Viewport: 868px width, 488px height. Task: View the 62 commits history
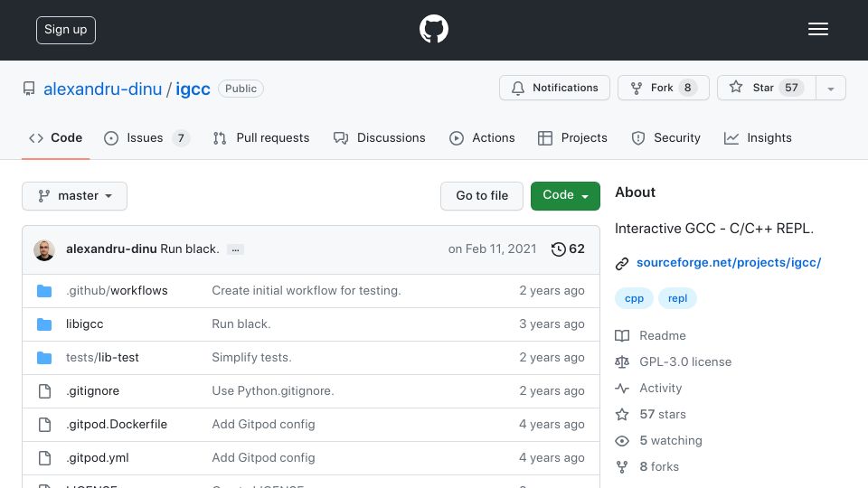point(568,249)
